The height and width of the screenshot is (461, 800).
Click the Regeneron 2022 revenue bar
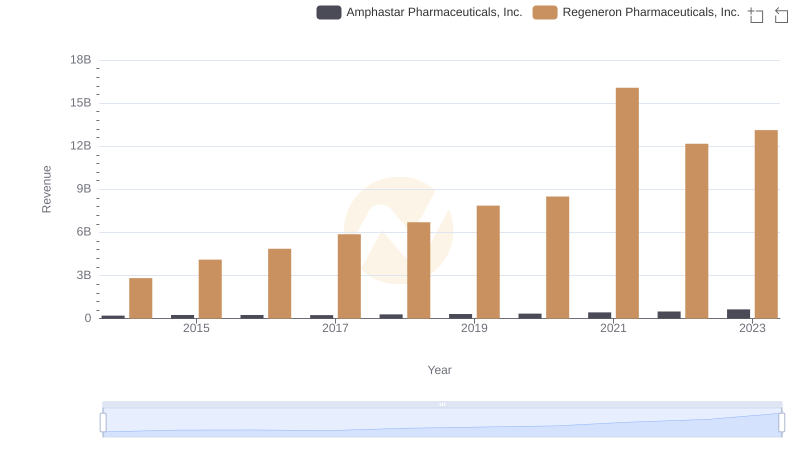(x=696, y=231)
